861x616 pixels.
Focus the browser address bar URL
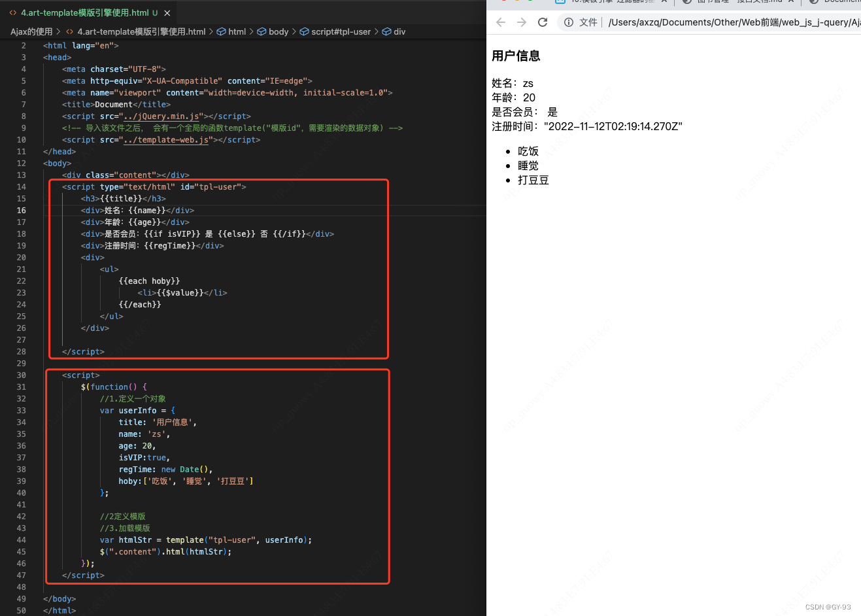click(x=734, y=22)
